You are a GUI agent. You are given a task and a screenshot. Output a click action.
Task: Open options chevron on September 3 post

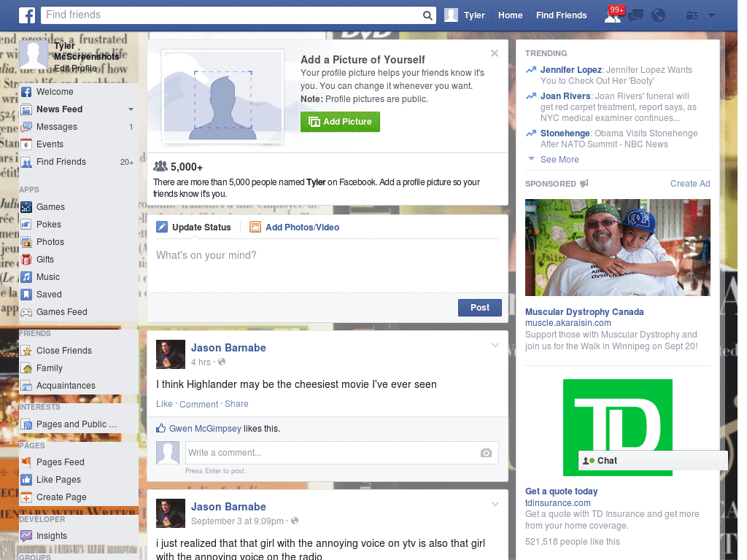coord(495,504)
